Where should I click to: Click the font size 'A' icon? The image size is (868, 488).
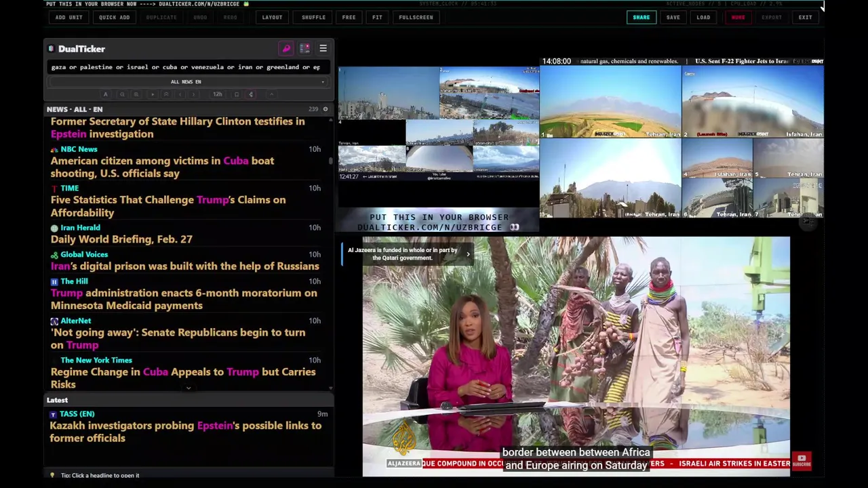[x=105, y=94]
